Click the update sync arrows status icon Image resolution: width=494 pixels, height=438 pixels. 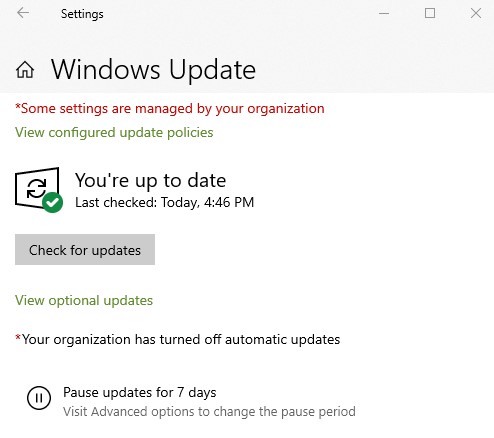point(36,188)
